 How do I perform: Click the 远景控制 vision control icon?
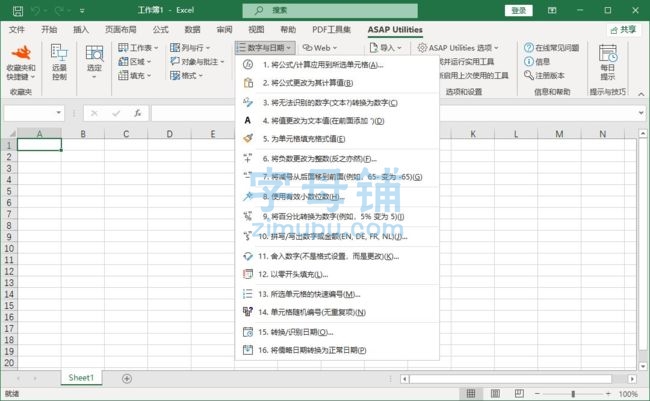point(59,62)
